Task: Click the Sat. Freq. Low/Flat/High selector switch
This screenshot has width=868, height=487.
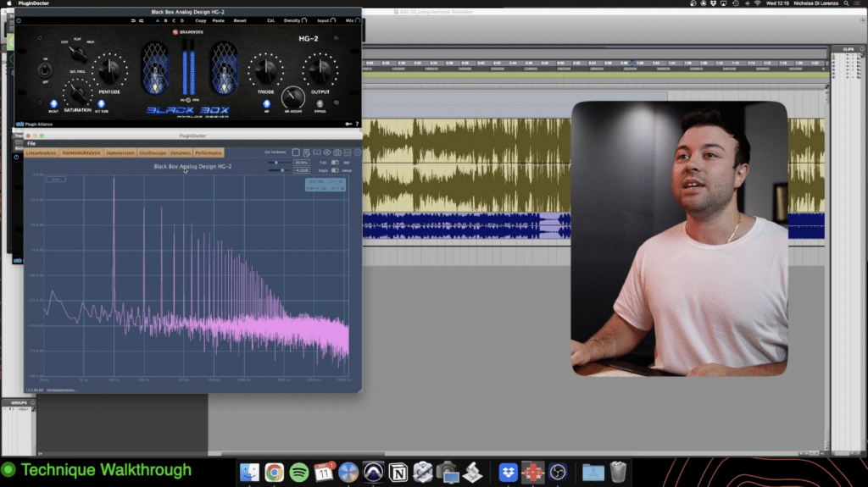Action: tap(77, 54)
